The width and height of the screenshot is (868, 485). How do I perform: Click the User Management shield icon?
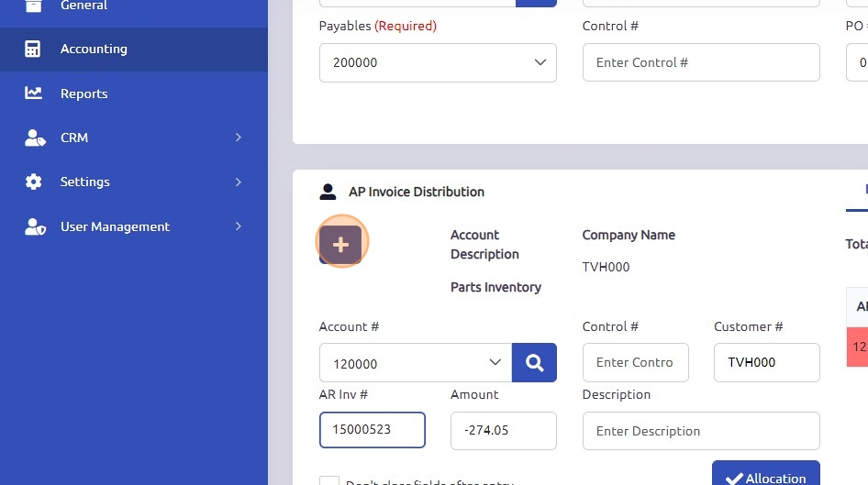point(35,226)
